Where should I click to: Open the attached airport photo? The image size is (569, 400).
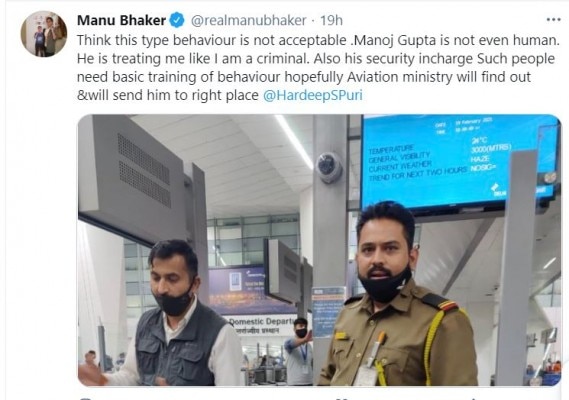pyautogui.click(x=319, y=250)
